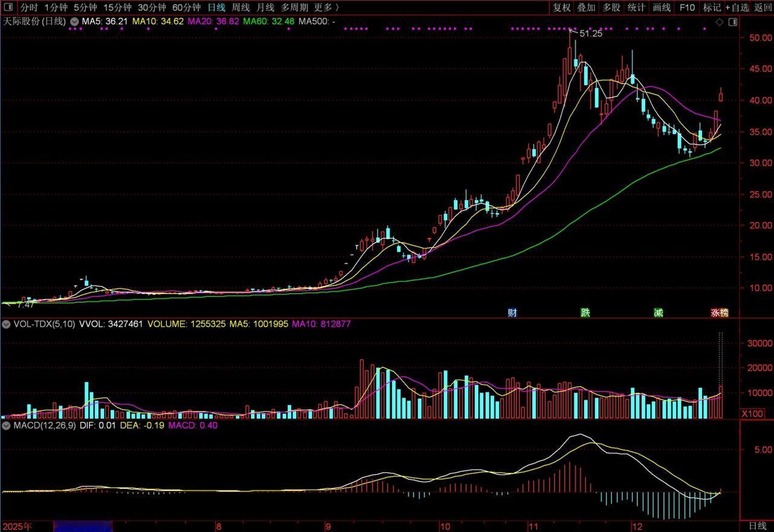Open the 统计 statistics tool
The height and width of the screenshot is (532, 774).
(636, 7)
